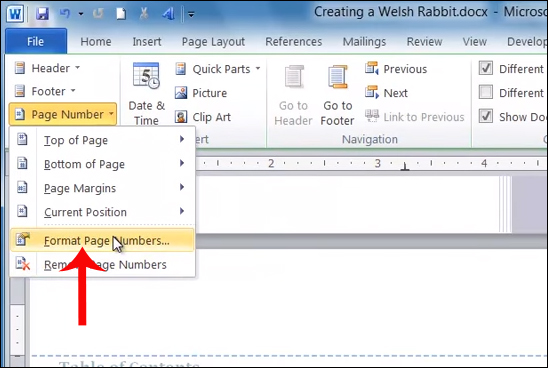This screenshot has height=368, width=548.
Task: Select Current Position menu item
Action: click(102, 212)
